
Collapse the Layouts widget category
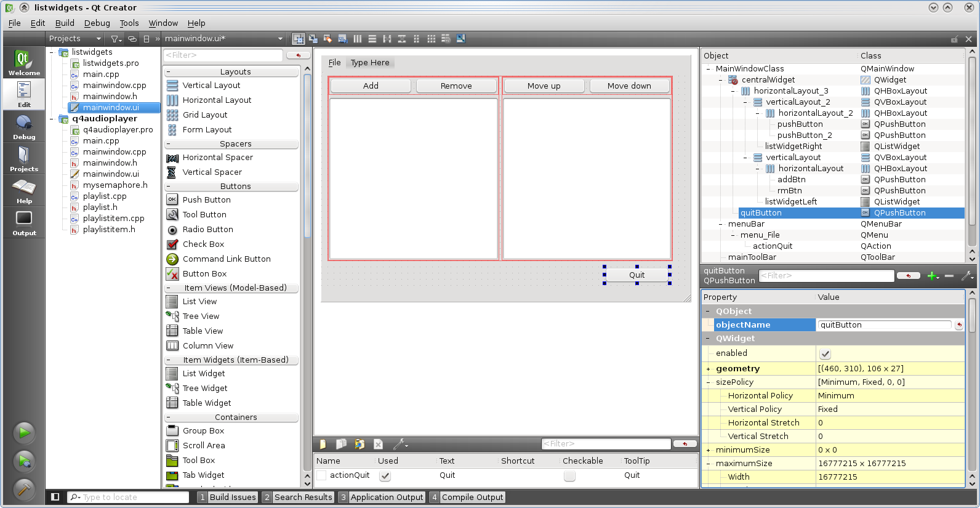(x=168, y=72)
